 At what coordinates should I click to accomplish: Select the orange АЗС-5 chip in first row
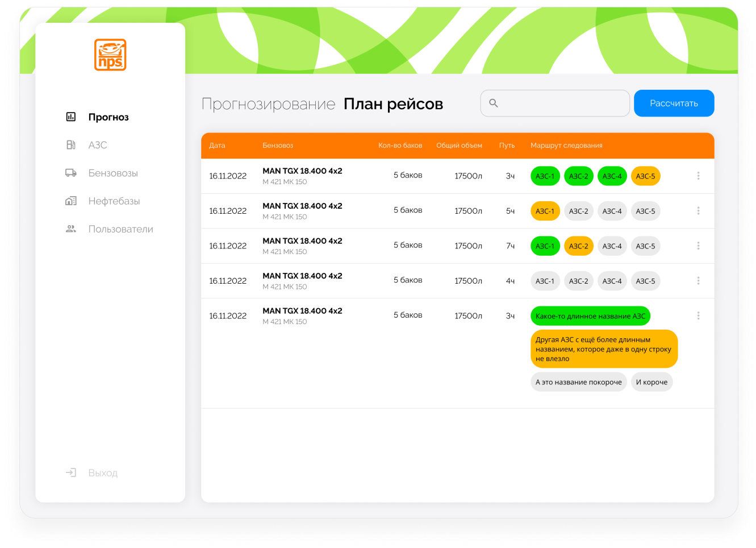645,176
